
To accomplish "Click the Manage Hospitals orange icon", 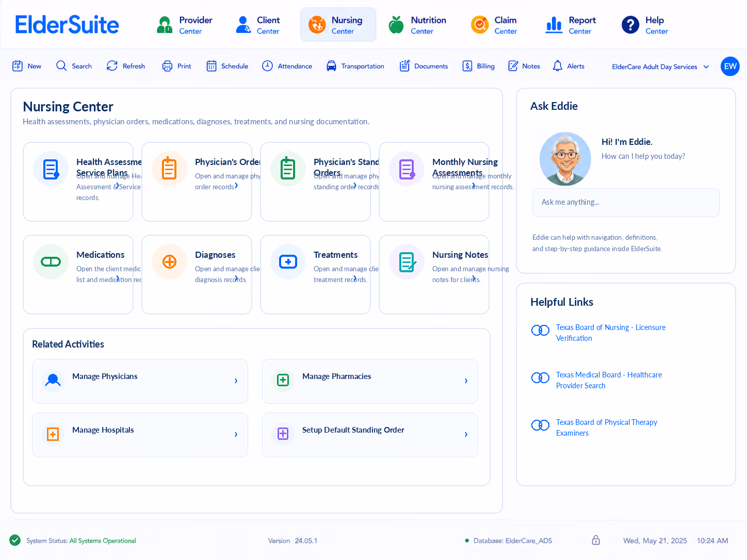I will point(53,434).
